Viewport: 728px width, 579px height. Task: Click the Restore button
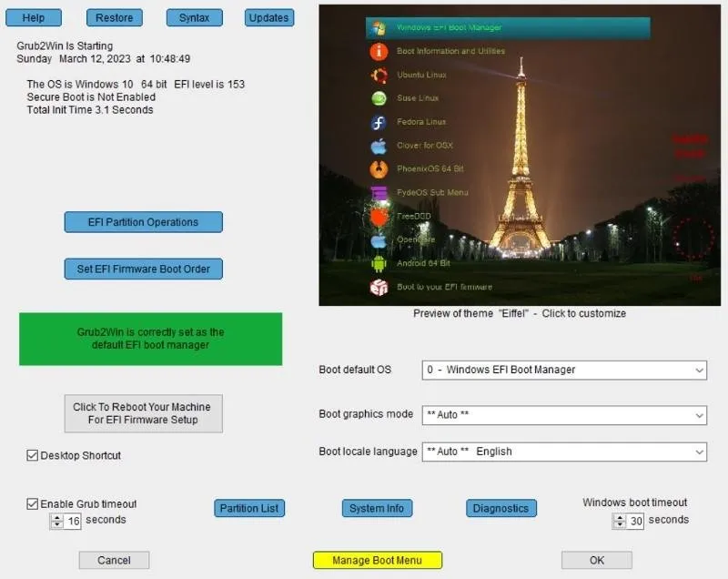(115, 18)
